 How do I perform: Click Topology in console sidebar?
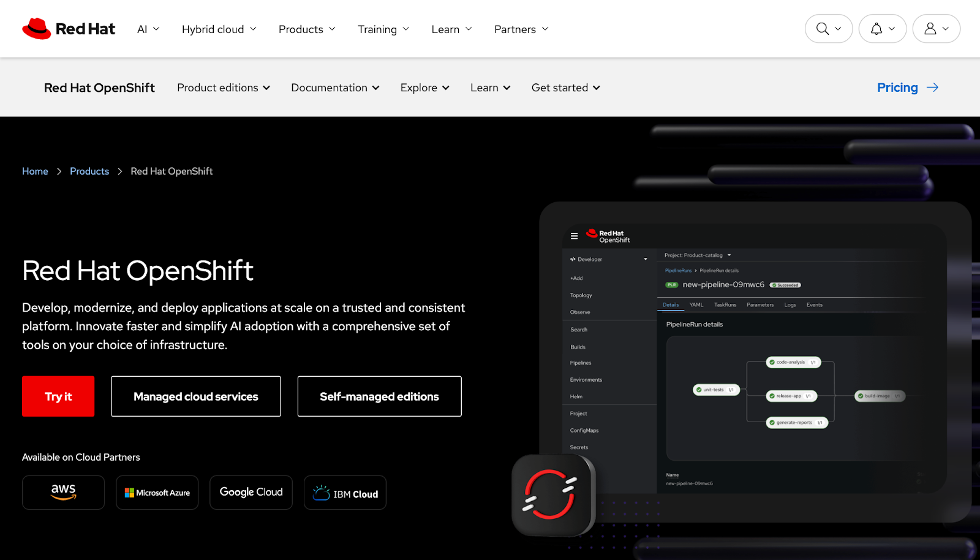tap(581, 295)
